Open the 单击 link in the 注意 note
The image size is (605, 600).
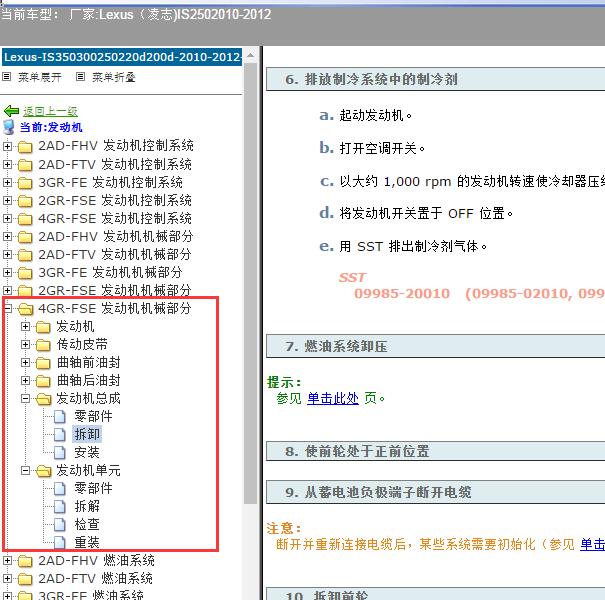coord(592,544)
